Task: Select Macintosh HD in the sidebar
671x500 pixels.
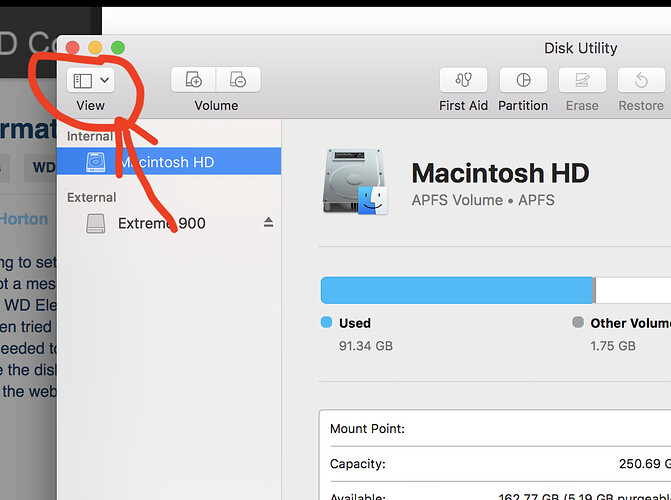Action: click(x=169, y=161)
